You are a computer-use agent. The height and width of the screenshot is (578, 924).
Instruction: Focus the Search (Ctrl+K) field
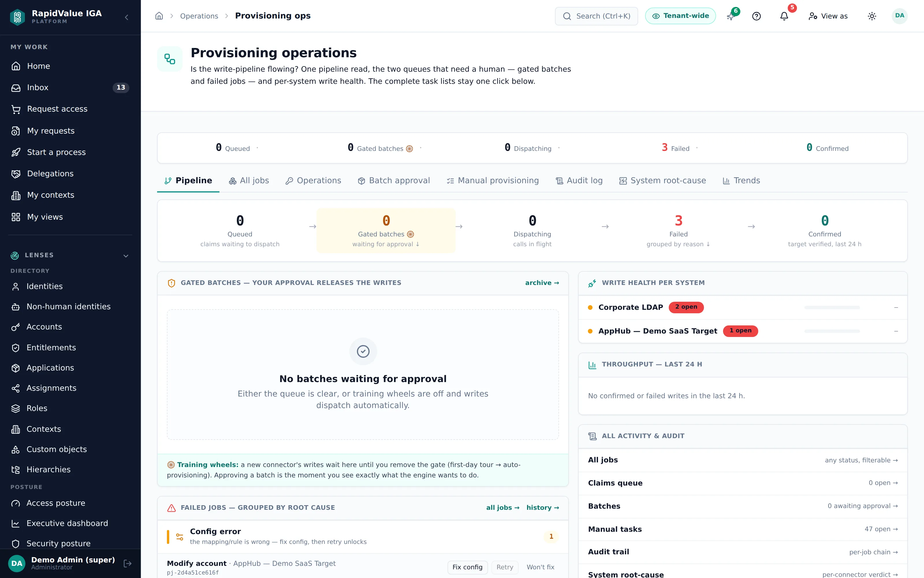tap(596, 16)
